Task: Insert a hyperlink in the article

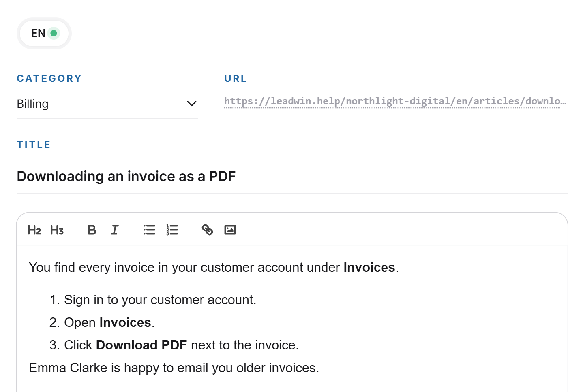Action: 207,230
